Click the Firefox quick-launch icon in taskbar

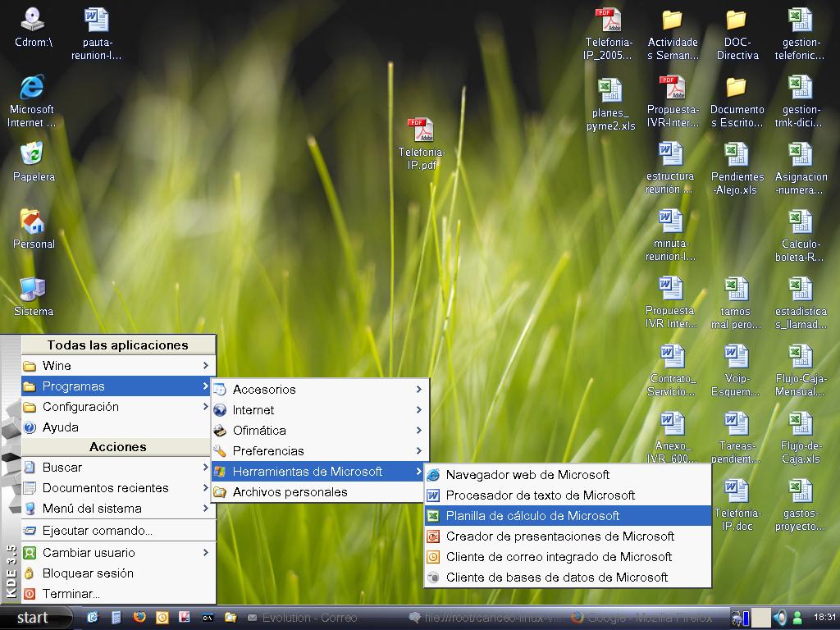(x=139, y=617)
